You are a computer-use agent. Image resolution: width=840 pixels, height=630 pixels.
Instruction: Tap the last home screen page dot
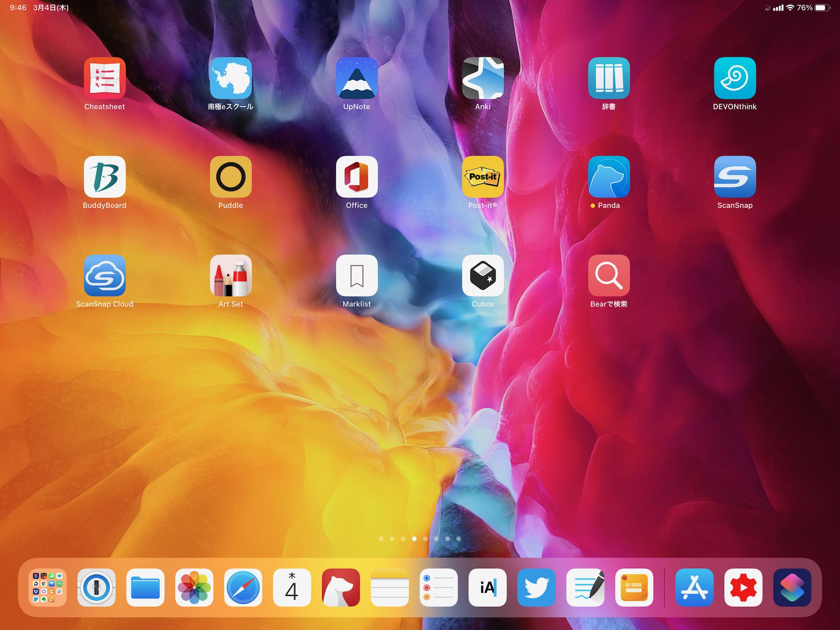click(x=458, y=539)
